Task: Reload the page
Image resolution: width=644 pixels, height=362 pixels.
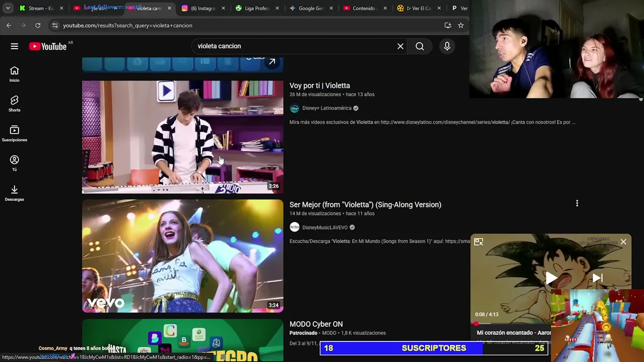Action: 38,25
